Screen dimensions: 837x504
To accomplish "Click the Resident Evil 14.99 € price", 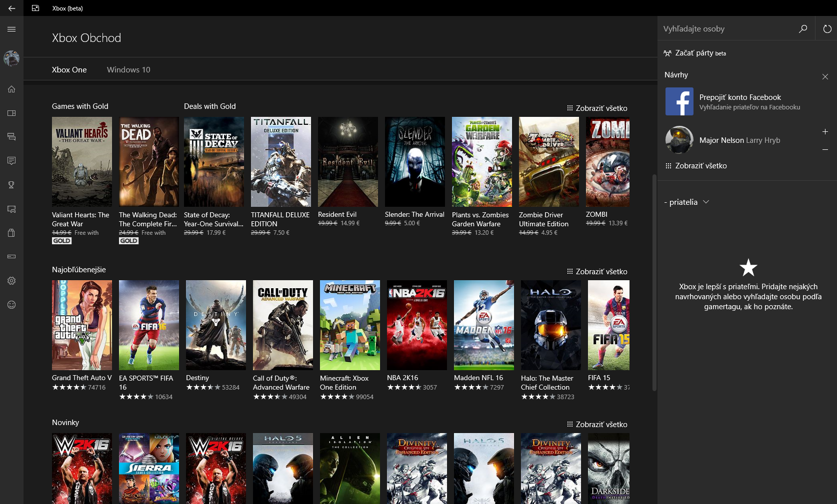I will [x=350, y=223].
